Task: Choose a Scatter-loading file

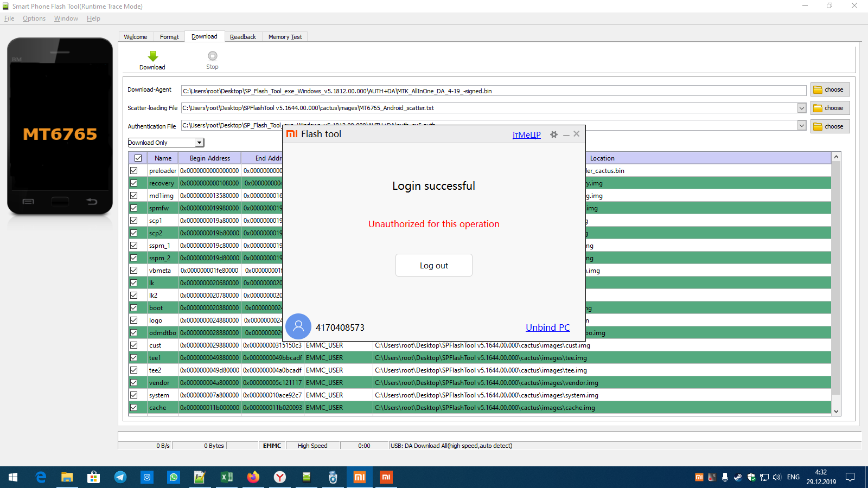Action: (x=830, y=108)
